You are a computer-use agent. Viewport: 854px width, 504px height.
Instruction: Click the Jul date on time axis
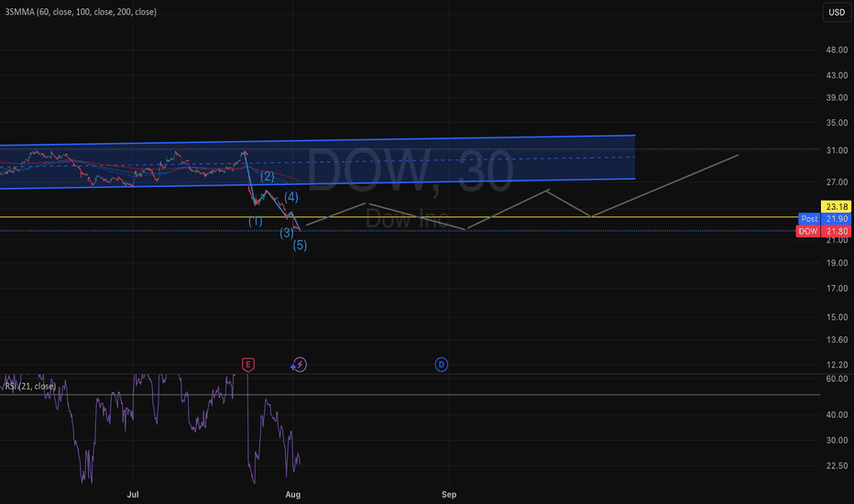click(x=133, y=494)
